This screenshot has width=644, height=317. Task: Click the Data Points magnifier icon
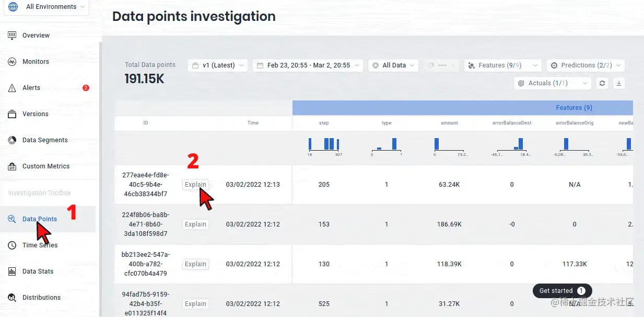click(12, 219)
